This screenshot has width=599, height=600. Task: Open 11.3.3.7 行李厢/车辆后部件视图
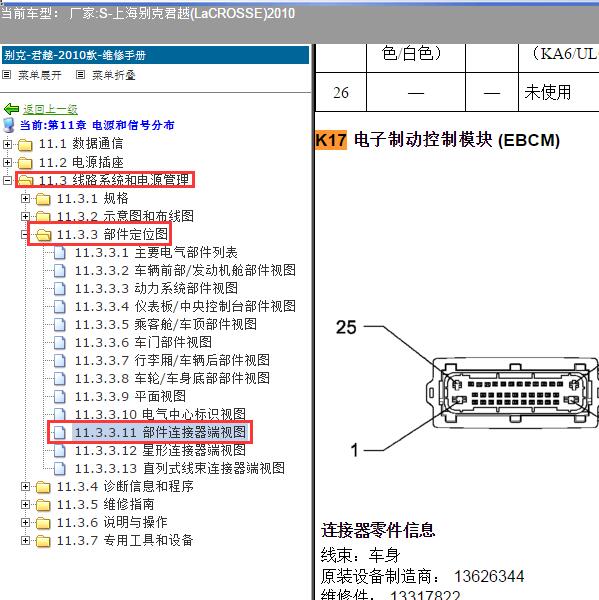tap(172, 360)
